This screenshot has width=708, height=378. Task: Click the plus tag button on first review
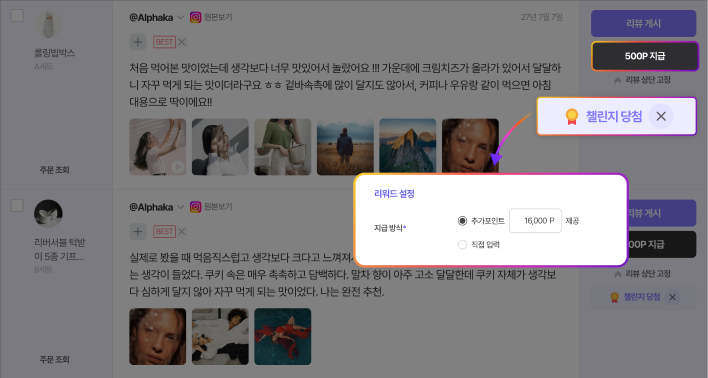138,42
